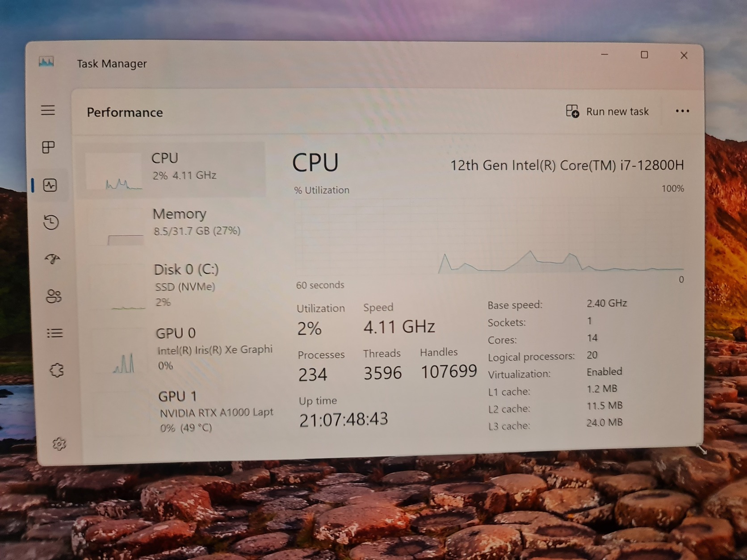Image resolution: width=747 pixels, height=560 pixels.
Task: Click the Cores value 14
Action: (592, 338)
